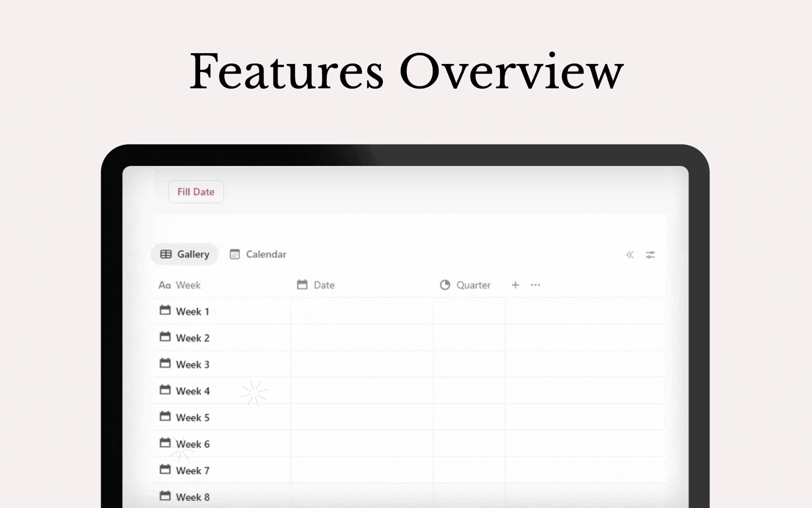Open the Week 8 entry
Viewport: 812px width, 508px height.
click(193, 497)
